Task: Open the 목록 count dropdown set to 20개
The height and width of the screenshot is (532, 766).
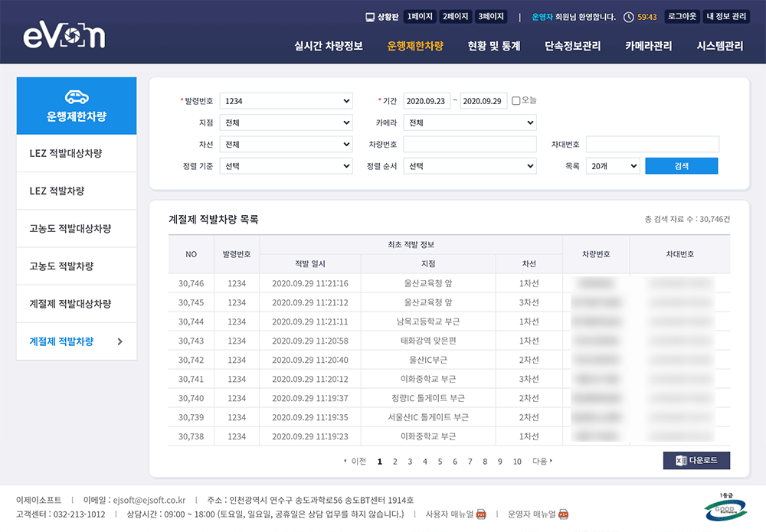Action: (x=612, y=166)
